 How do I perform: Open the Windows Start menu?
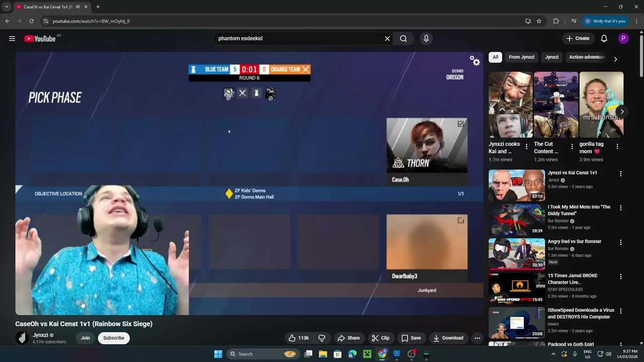coord(218,354)
